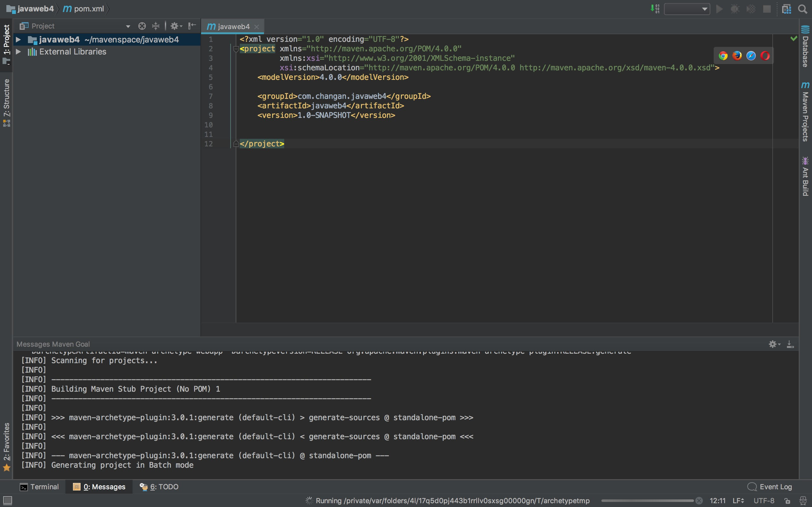
Task: Cancel the running archetype progress bar task
Action: click(x=699, y=501)
